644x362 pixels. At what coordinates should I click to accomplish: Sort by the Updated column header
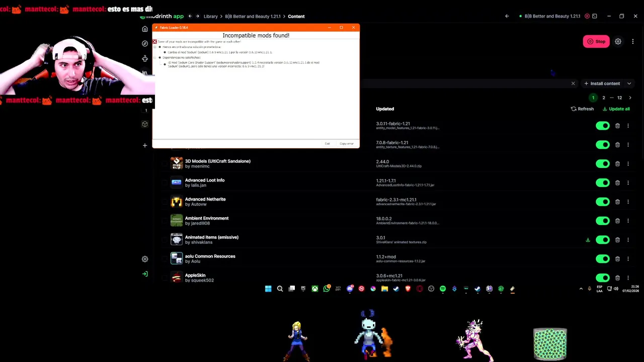pyautogui.click(x=385, y=109)
